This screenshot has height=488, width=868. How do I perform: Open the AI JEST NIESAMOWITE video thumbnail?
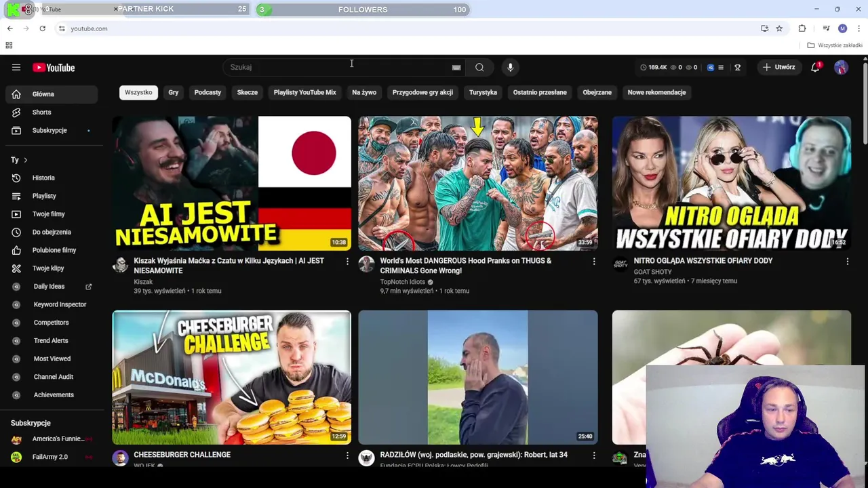click(x=231, y=183)
